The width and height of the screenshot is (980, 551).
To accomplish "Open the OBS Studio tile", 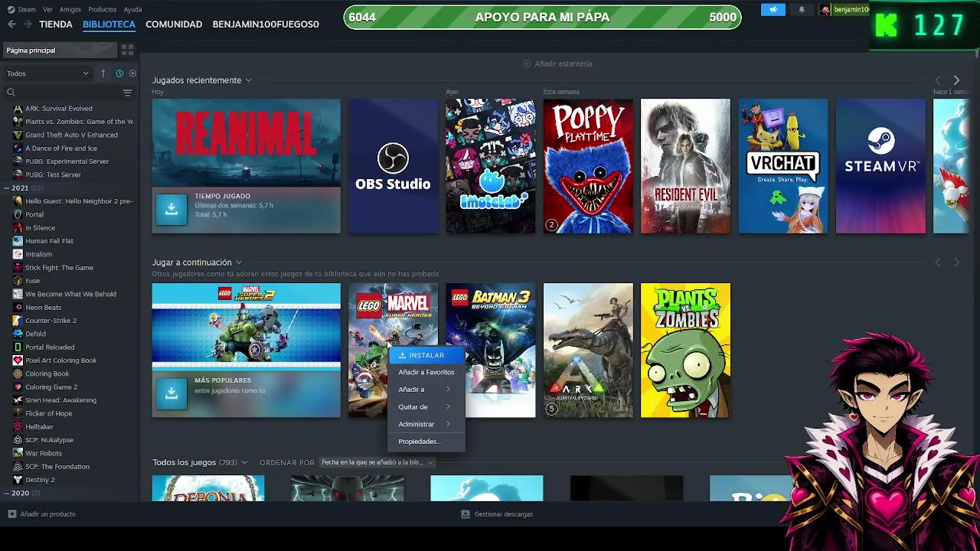I will [394, 166].
